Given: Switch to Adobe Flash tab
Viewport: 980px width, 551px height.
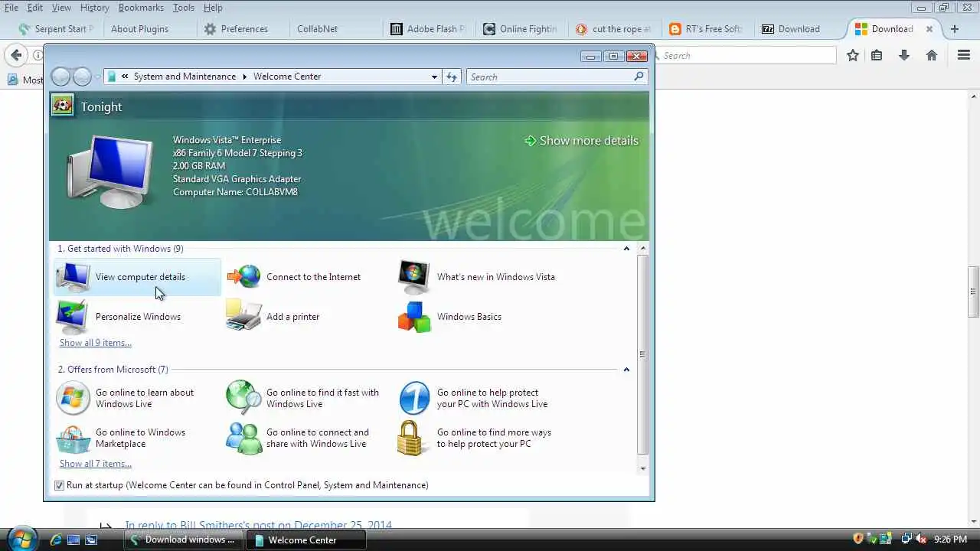Looking at the screenshot, I should (x=429, y=29).
